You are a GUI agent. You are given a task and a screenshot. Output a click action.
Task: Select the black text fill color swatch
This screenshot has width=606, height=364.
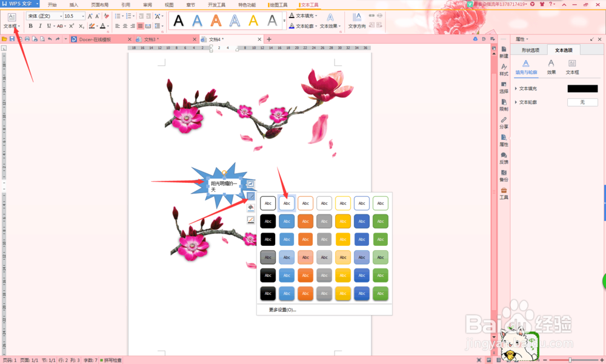pos(582,88)
